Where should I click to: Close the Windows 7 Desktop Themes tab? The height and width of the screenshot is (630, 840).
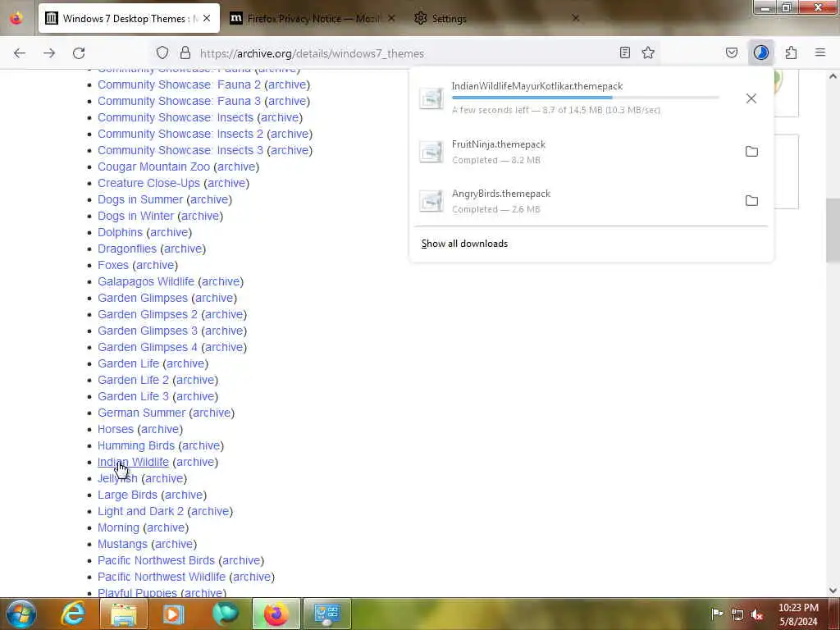click(x=207, y=18)
